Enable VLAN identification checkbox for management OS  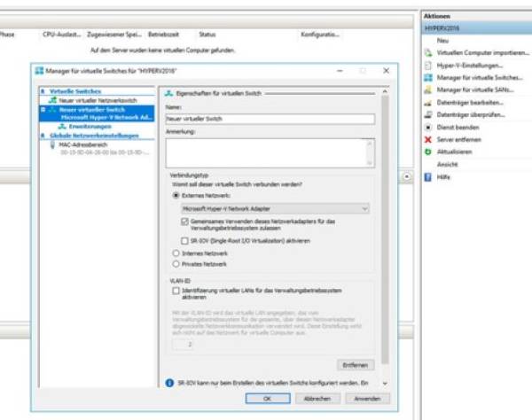point(176,292)
